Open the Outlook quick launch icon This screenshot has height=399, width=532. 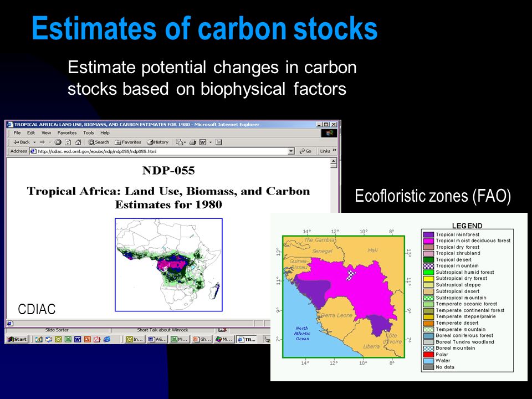pos(58,339)
